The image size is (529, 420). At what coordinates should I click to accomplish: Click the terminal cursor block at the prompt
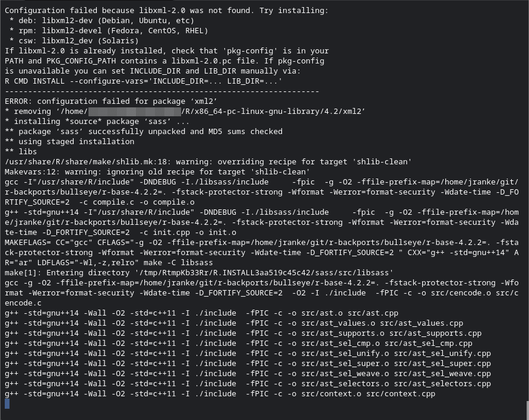click(7, 404)
